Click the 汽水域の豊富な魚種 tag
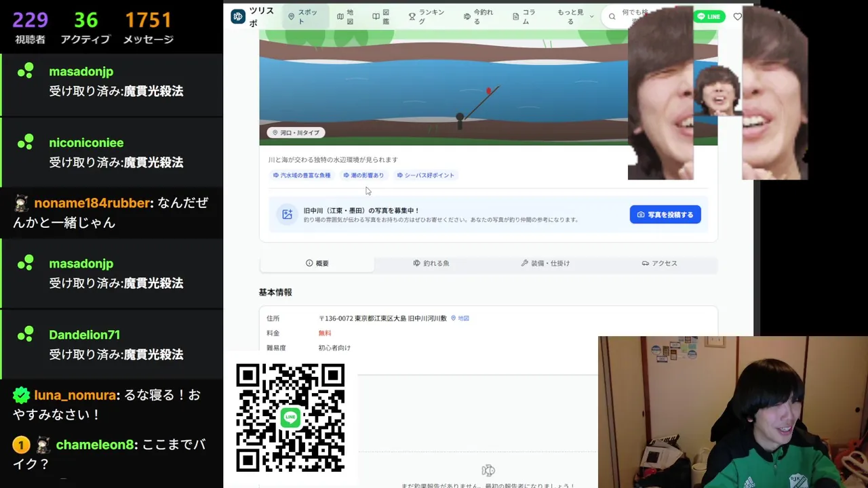 click(302, 175)
